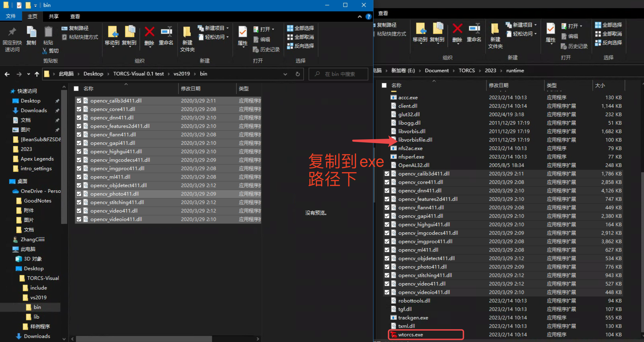The image size is (644, 342).
Task: Click Cut (剪切) in bin window clipboard group
Action: pos(51,51)
